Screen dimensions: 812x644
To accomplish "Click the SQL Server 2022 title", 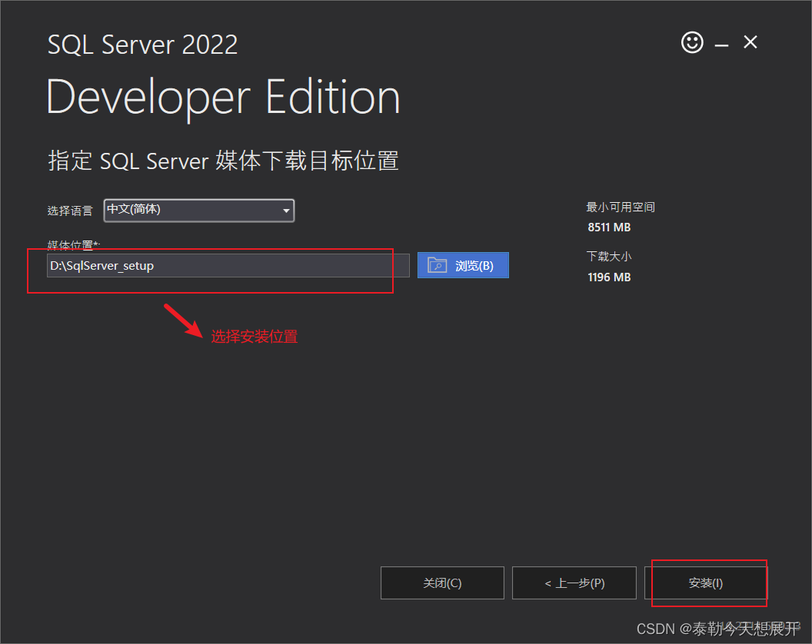I will coord(142,45).
